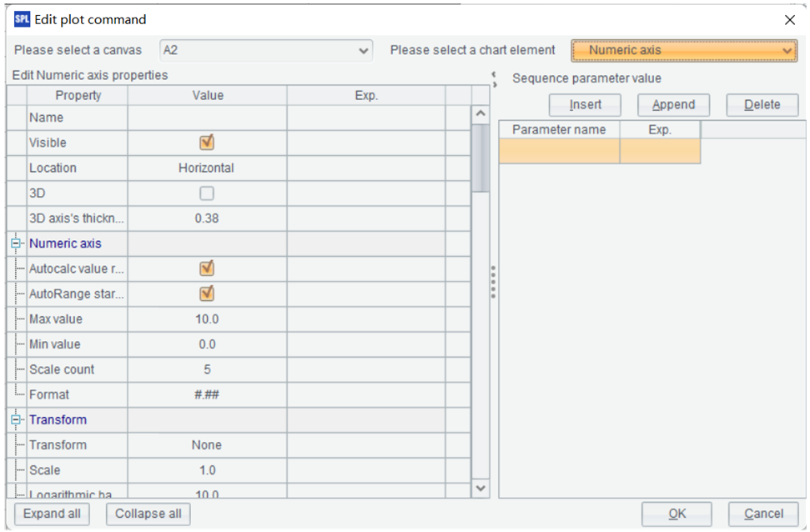The width and height of the screenshot is (810, 532).
Task: Click Collapse all button
Action: (148, 514)
